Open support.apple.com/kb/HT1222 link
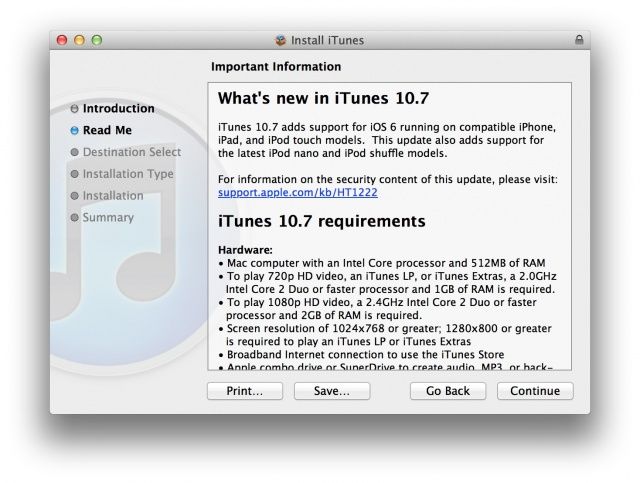The height and width of the screenshot is (483, 640). [298, 192]
